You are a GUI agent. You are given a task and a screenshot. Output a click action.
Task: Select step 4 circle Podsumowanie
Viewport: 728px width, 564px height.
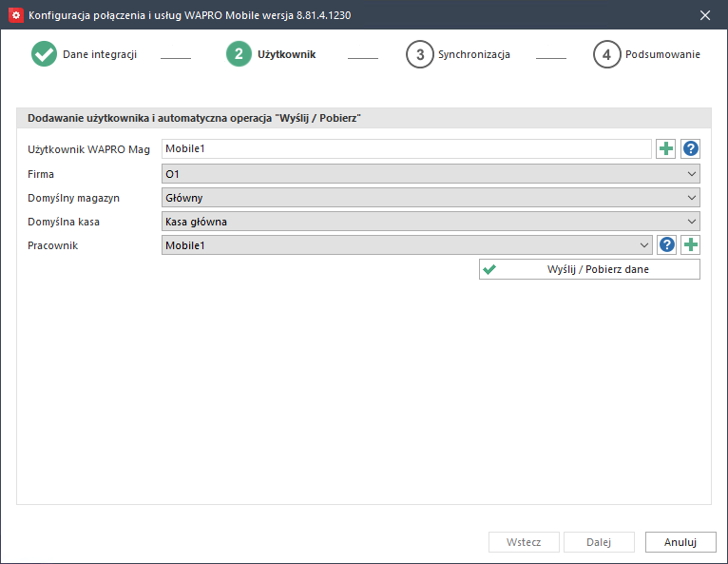606,54
